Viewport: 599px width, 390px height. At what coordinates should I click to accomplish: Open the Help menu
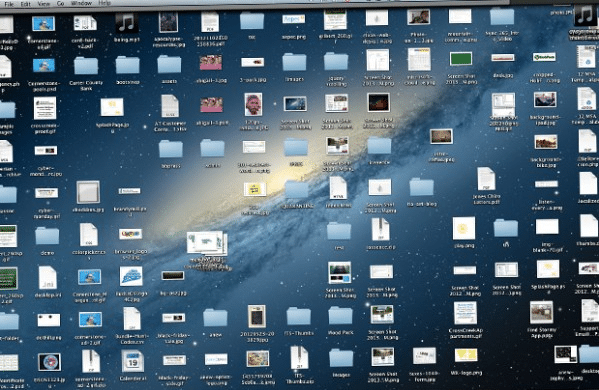click(x=104, y=3)
